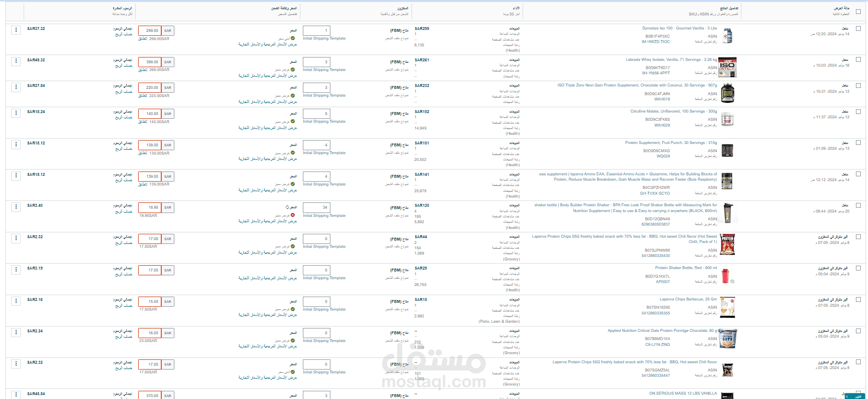Screen dimensions: 868x399
Task: Expand actions menu for row with SKU 5412860335430
Action: point(16,238)
